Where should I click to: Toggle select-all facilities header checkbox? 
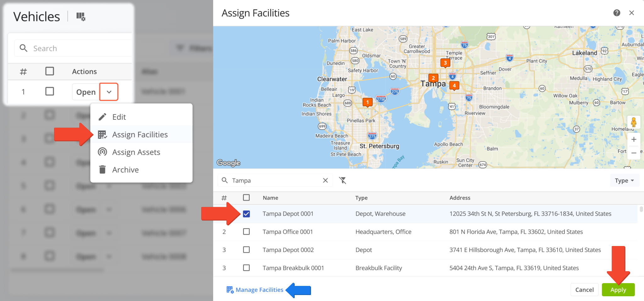[246, 198]
